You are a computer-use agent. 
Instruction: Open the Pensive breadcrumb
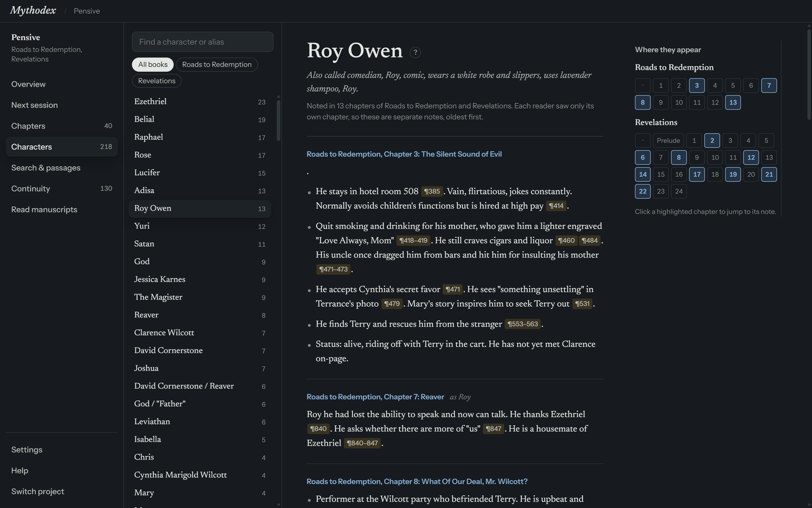(87, 11)
